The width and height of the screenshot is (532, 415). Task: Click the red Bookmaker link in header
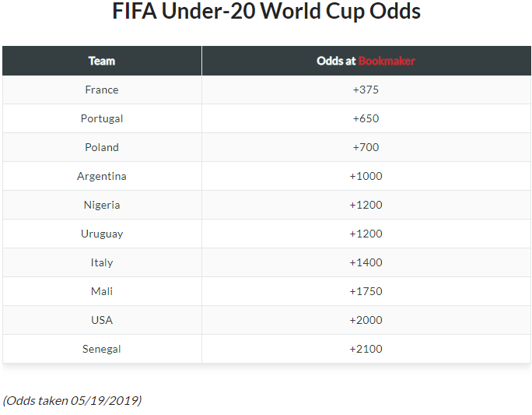click(x=387, y=61)
